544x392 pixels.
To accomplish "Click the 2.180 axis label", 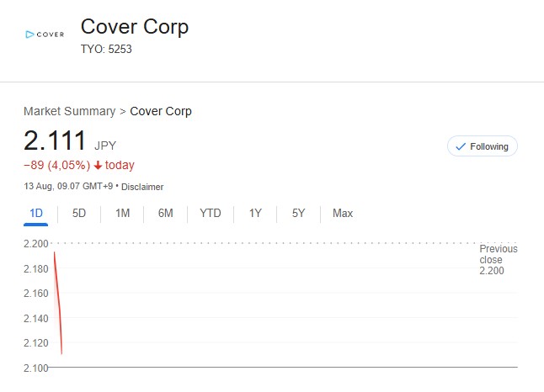I will point(36,268).
